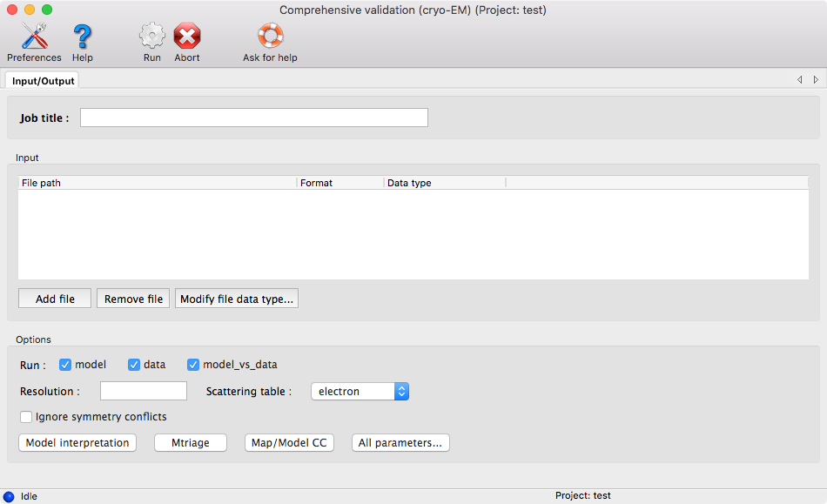827x504 pixels.
Task: Click the Ask for help lifebuoy icon
Action: click(x=270, y=37)
